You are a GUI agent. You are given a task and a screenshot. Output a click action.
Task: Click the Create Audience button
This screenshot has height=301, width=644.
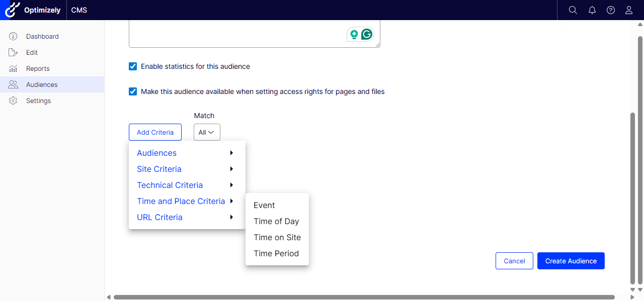(571, 261)
